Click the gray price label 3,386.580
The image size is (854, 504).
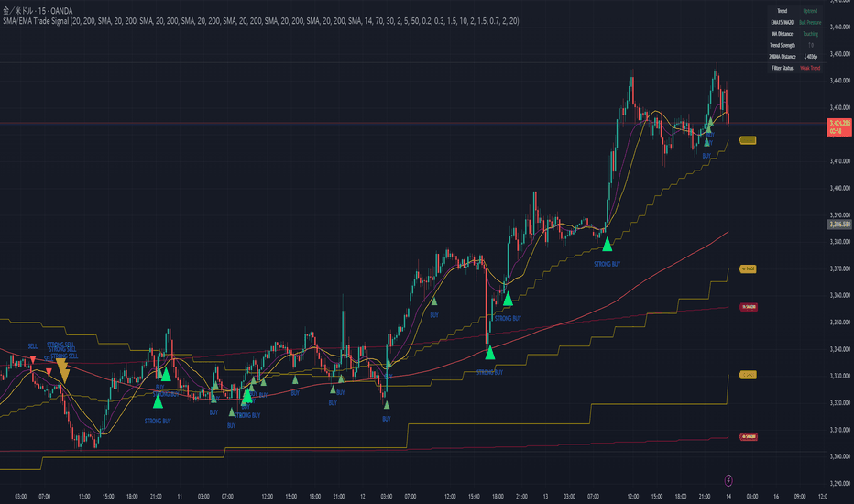pyautogui.click(x=839, y=224)
